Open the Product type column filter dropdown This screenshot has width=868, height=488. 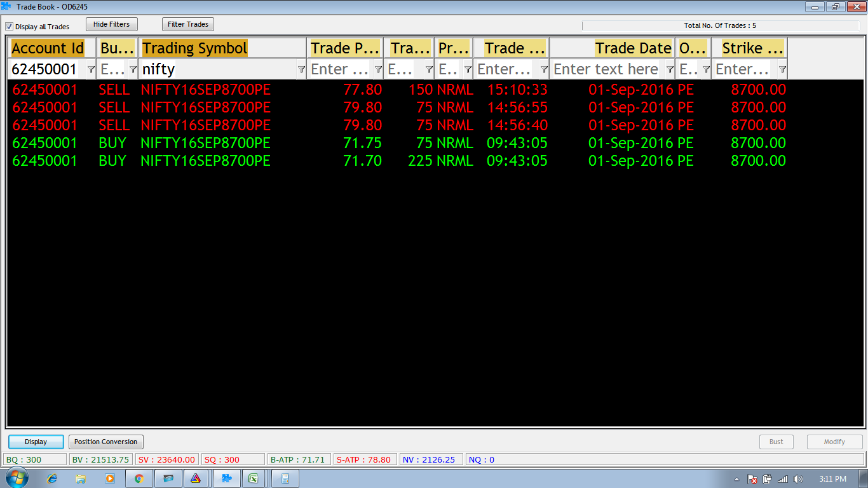pos(468,69)
